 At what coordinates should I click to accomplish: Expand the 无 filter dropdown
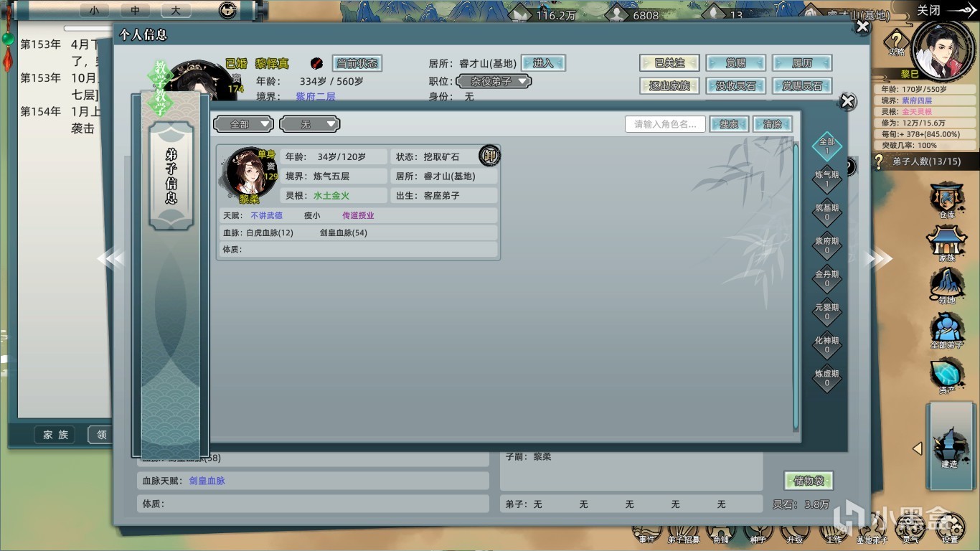(x=310, y=124)
